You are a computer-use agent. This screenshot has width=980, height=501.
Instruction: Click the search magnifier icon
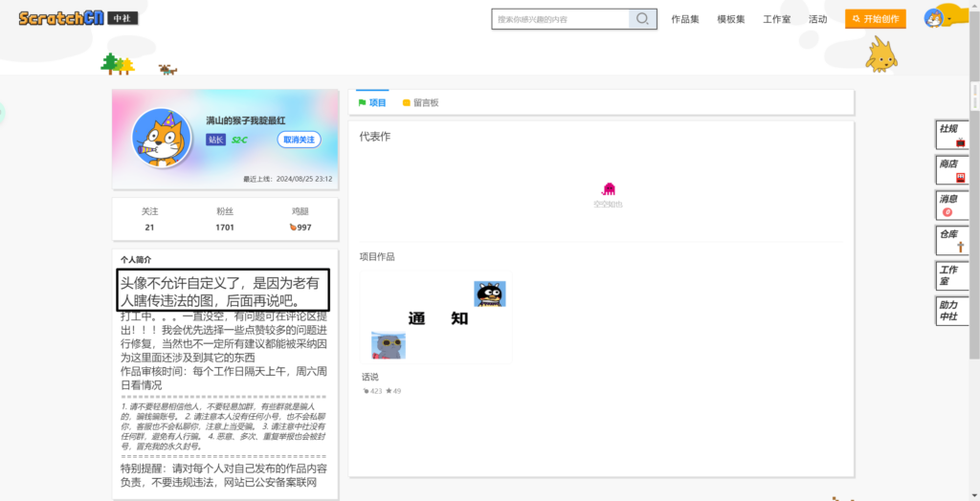(643, 19)
